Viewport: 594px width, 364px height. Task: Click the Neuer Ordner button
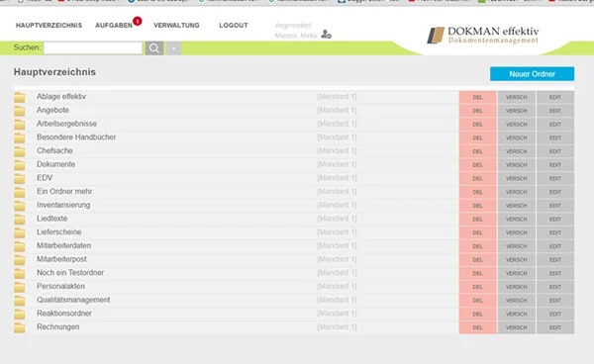[532, 74]
